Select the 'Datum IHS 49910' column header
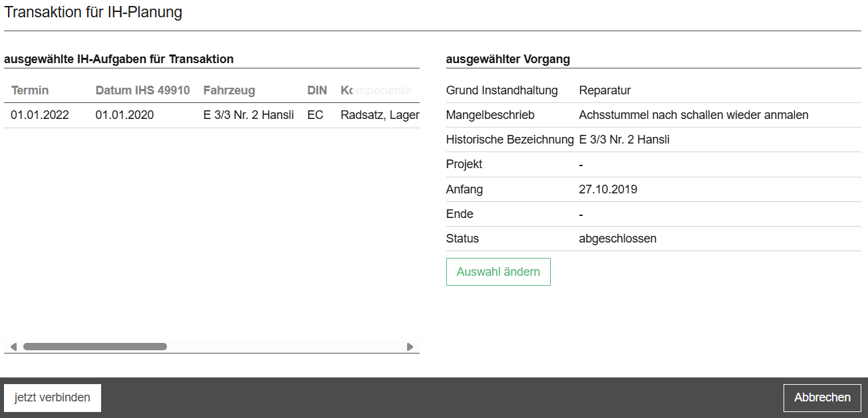This screenshot has height=418, width=868. [142, 90]
